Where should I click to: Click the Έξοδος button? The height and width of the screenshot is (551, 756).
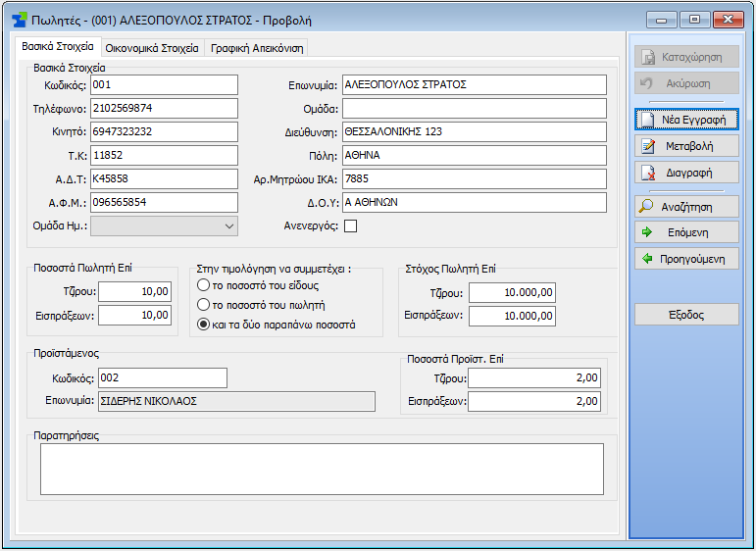(x=686, y=315)
